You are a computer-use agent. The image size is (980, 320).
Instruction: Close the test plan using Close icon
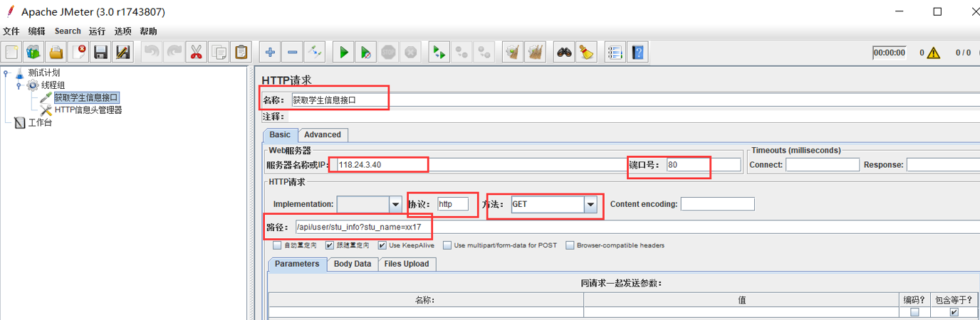(78, 52)
